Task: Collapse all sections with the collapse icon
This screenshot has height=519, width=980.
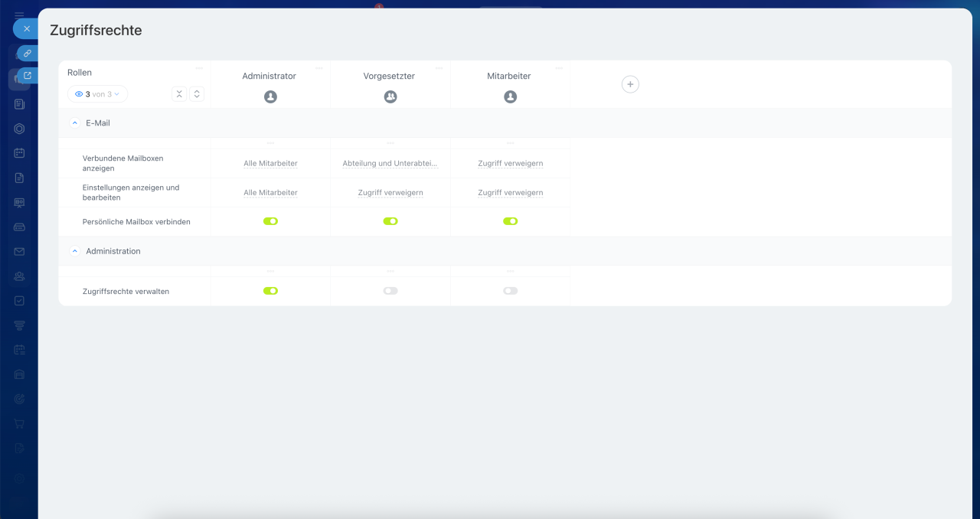Action: coord(179,94)
